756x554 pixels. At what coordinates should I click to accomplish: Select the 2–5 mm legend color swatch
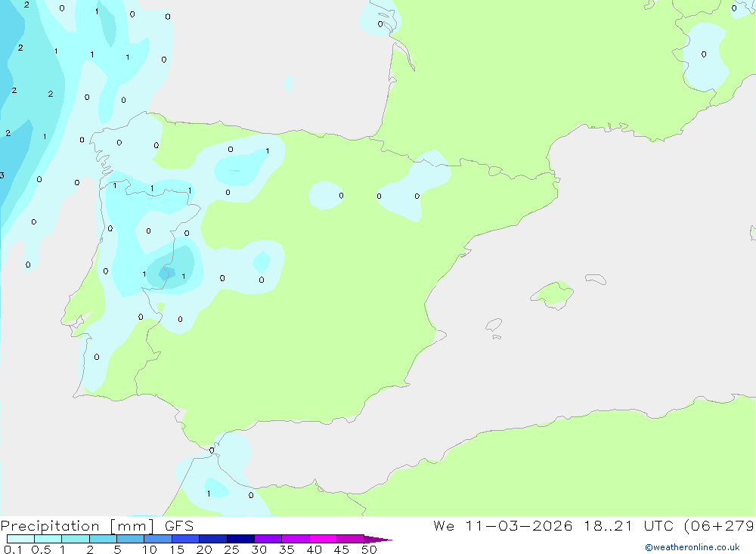pyautogui.click(x=103, y=539)
